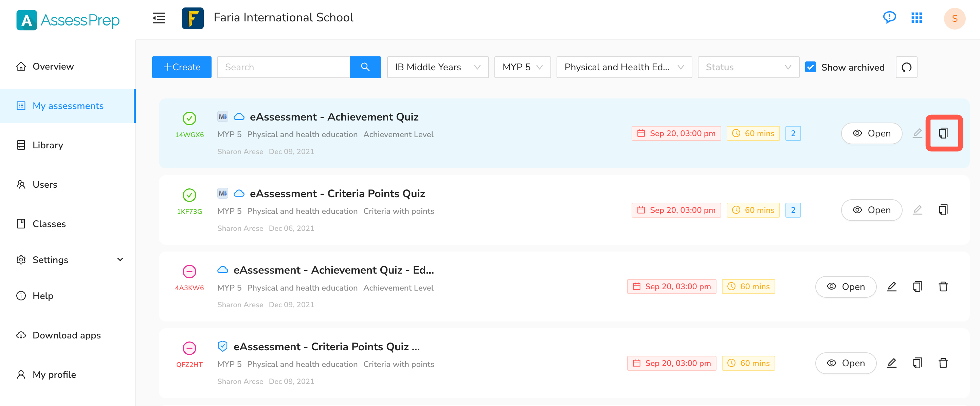Click the Create button

[181, 67]
